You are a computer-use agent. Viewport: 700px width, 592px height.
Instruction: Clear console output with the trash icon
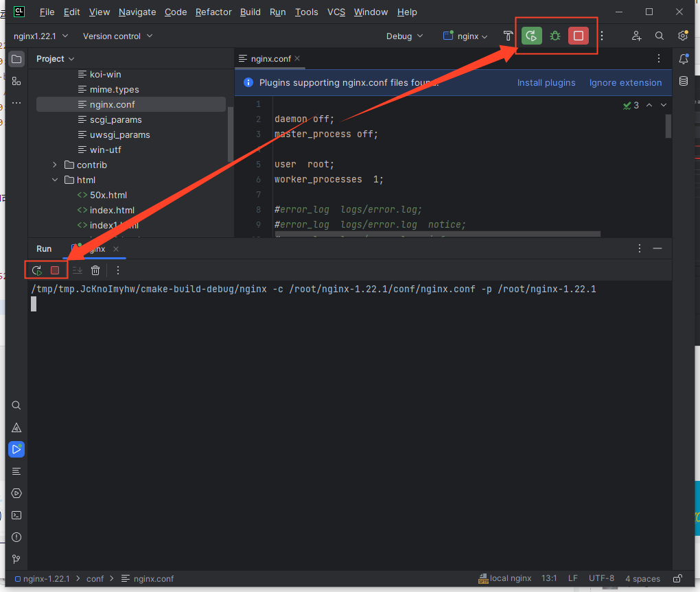(95, 270)
